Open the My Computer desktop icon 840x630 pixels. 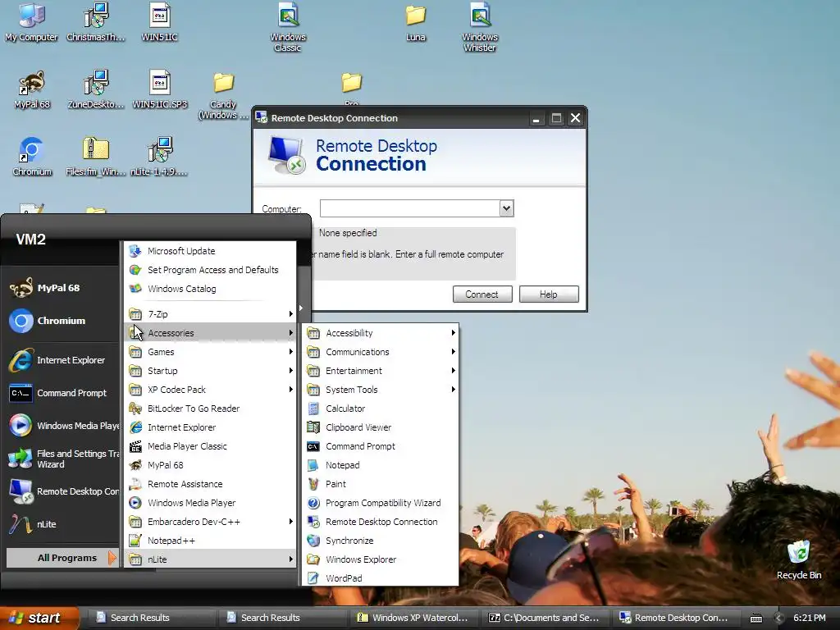click(x=31, y=22)
